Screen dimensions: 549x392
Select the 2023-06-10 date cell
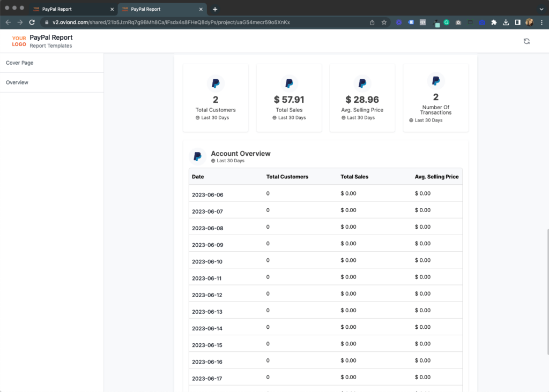[207, 261]
